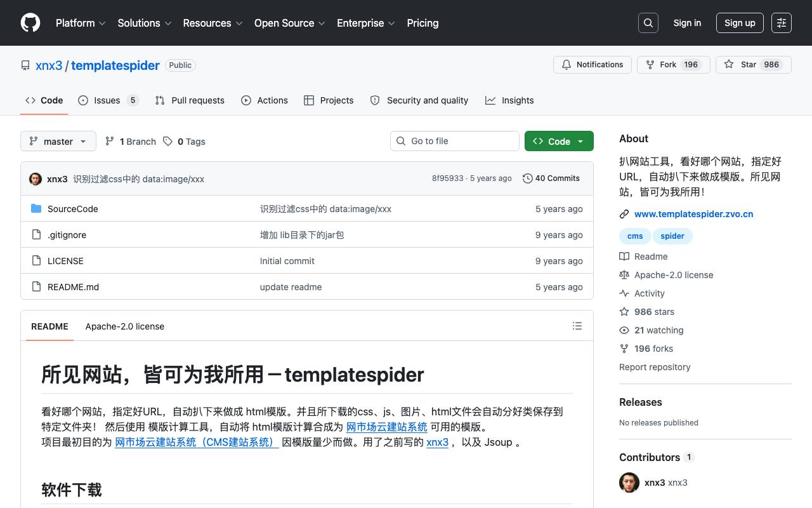
Task: Expand the Solutions menu
Action: coord(145,23)
